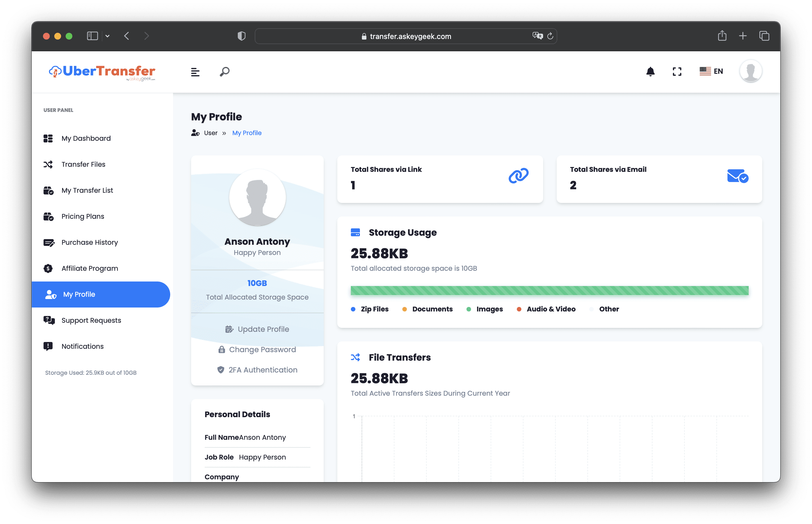Collapse the sidebar with the hamburger icon
This screenshot has height=524, width=812.
tap(195, 72)
